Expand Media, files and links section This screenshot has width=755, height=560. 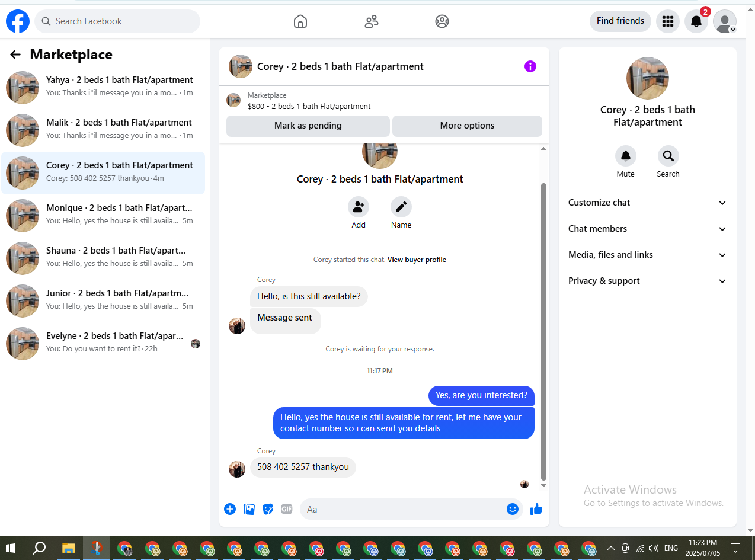pyautogui.click(x=648, y=255)
